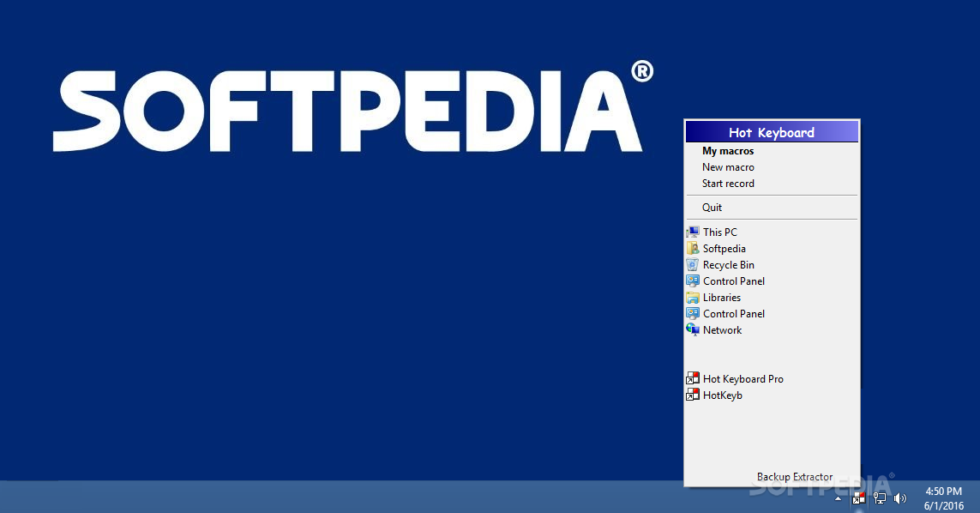This screenshot has width=980, height=513.
Task: Click the HotKeyb shortcut icon
Action: (693, 395)
